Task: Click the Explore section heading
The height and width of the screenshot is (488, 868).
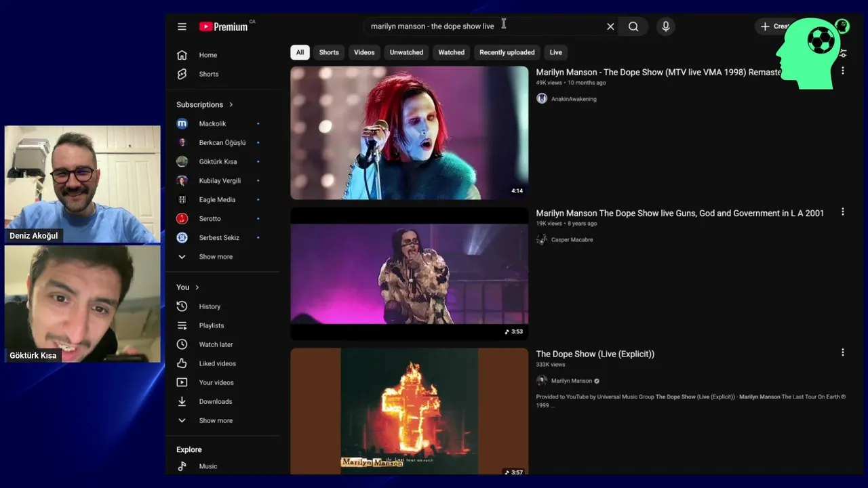Action: pos(189,449)
